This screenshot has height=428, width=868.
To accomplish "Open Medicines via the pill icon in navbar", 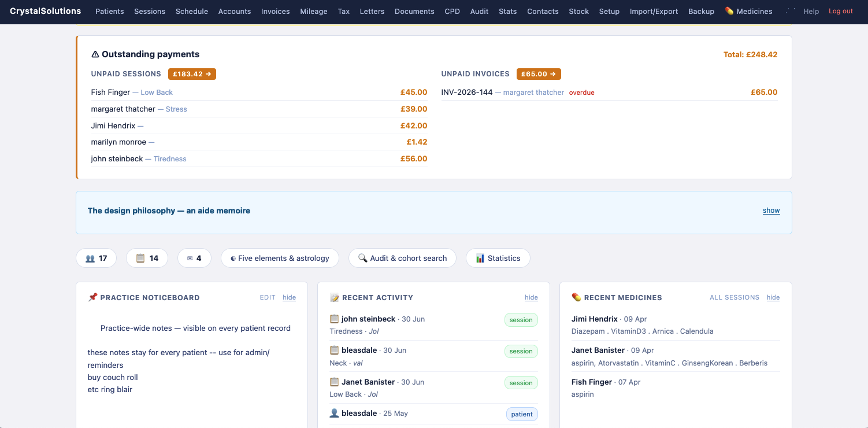I will coord(748,11).
